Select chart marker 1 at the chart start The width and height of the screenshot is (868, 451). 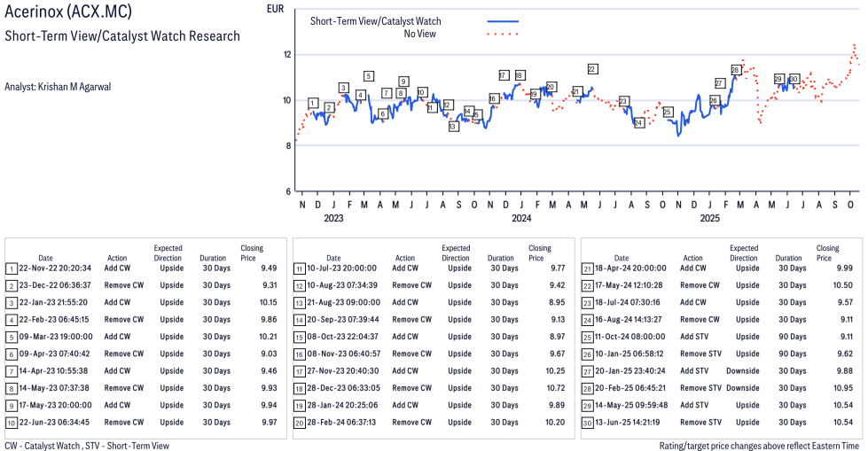313,104
